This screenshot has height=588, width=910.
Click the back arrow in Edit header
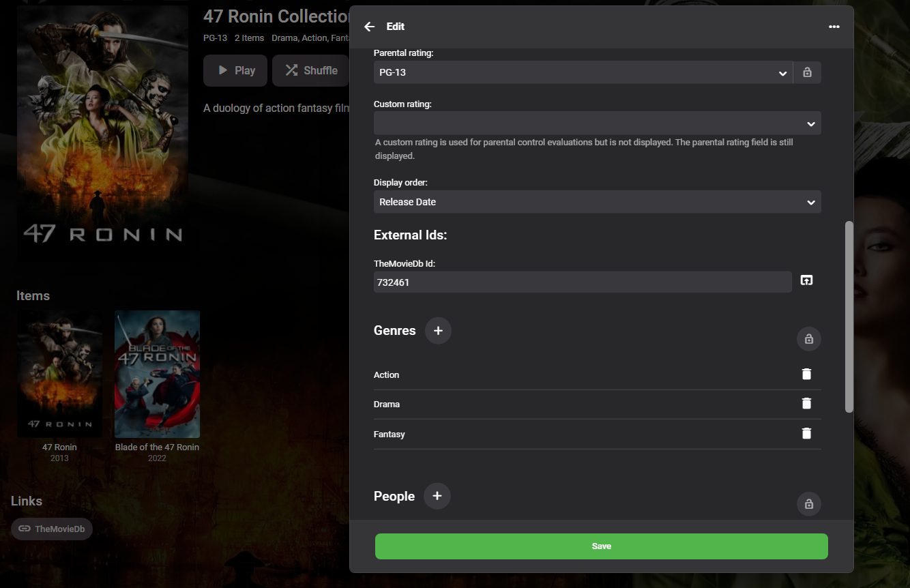tap(370, 27)
